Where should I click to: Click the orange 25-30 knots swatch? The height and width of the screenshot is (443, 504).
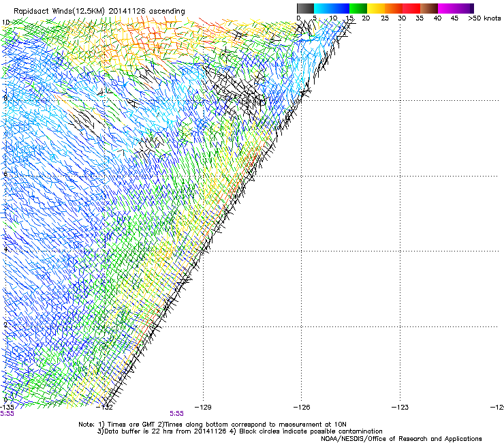tap(394, 8)
